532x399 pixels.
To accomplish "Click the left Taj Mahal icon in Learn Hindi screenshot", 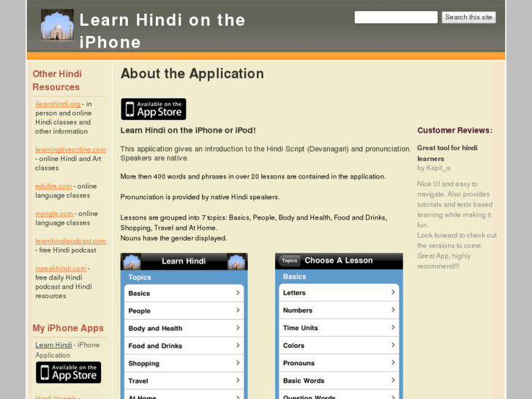I will coord(132,261).
